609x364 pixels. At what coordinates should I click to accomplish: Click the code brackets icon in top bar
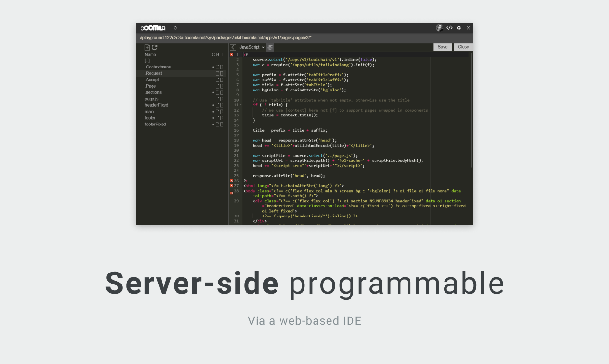(x=449, y=28)
